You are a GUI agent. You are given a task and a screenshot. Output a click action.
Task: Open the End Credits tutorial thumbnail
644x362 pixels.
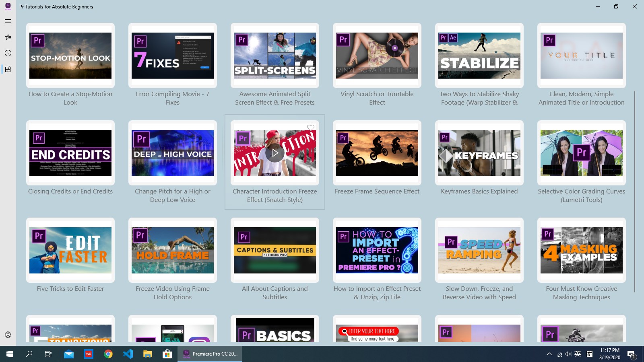70,153
